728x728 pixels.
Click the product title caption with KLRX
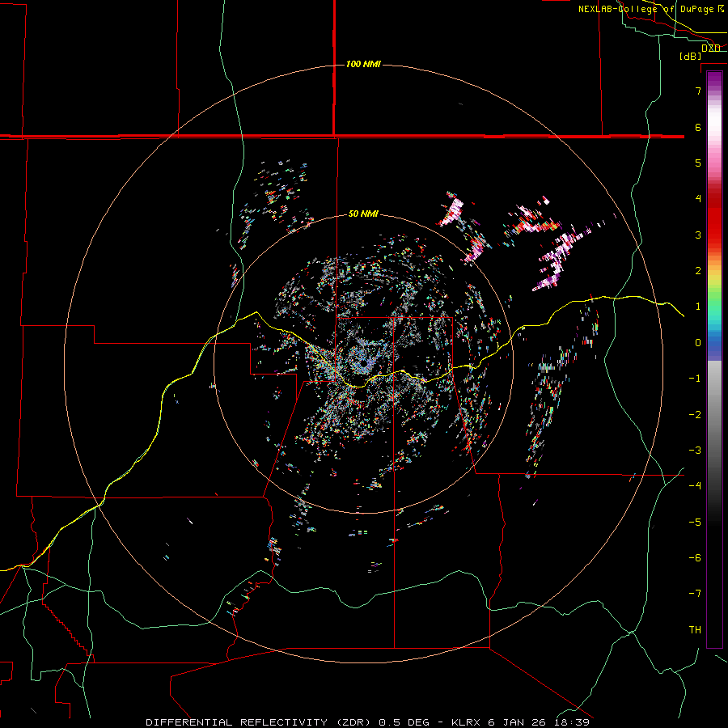click(368, 722)
